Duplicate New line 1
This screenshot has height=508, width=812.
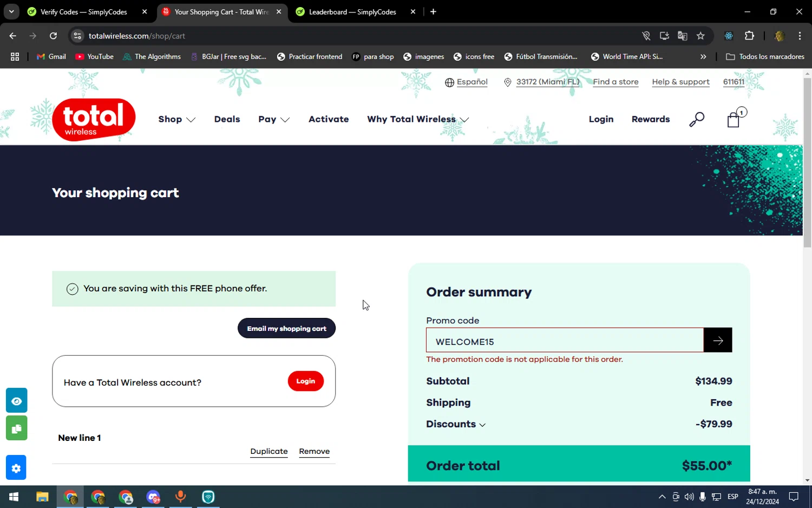pyautogui.click(x=269, y=452)
